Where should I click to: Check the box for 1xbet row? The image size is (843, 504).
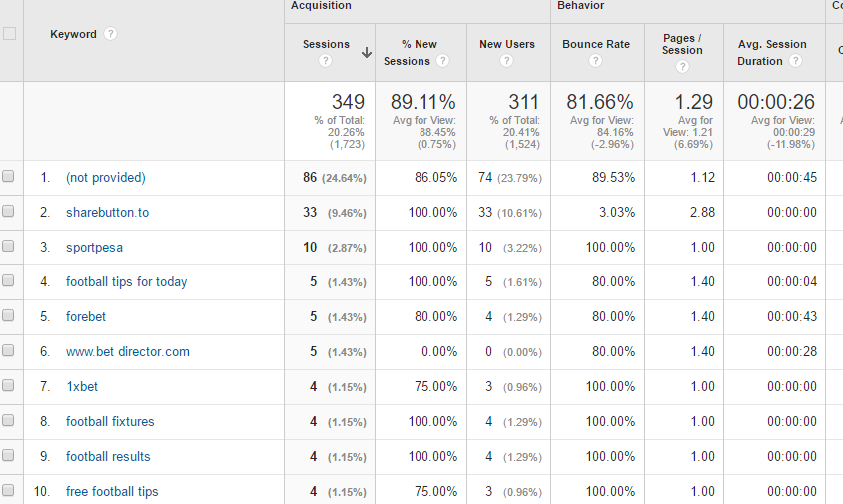[8, 385]
